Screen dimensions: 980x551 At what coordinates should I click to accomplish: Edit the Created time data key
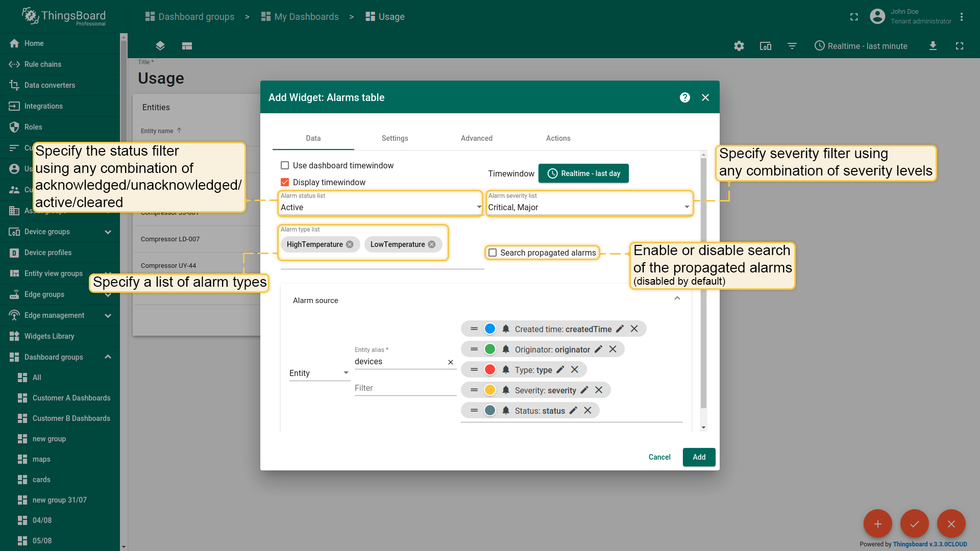[x=620, y=329]
